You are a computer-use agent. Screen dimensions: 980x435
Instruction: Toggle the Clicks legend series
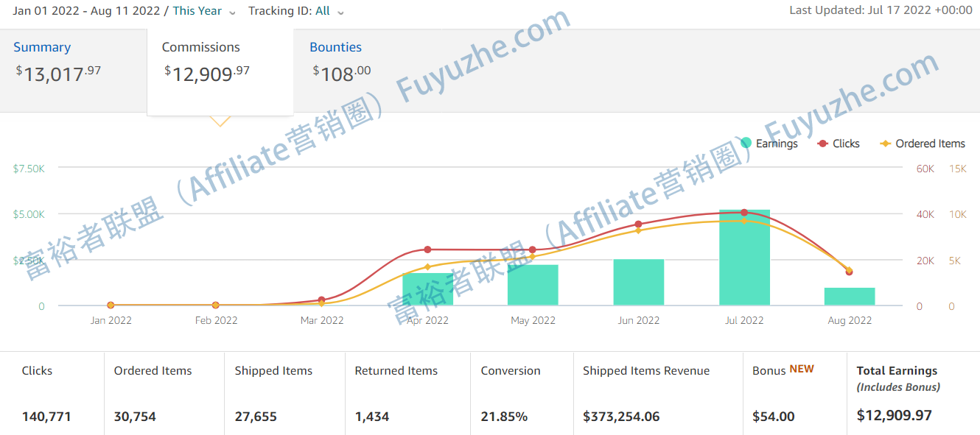pyautogui.click(x=839, y=144)
